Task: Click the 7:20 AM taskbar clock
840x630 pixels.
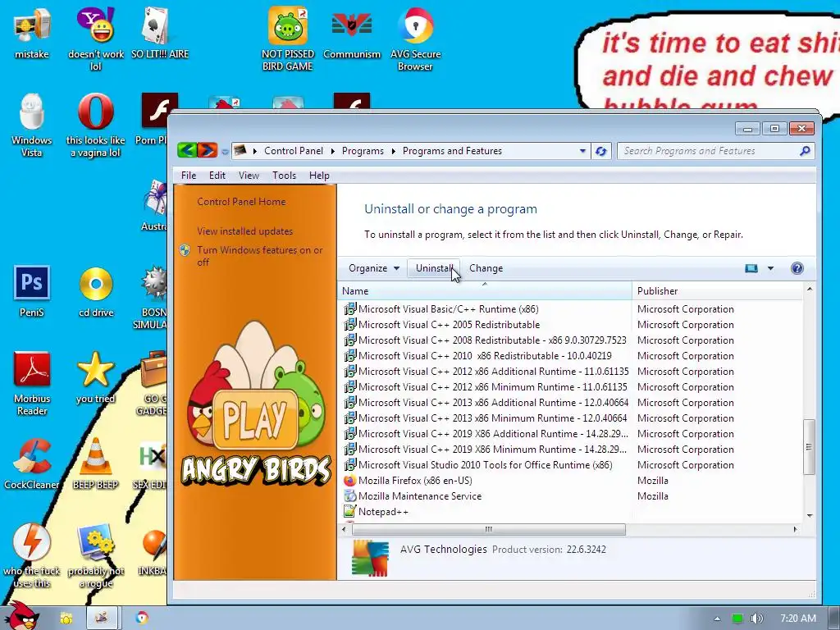Action: pyautogui.click(x=798, y=619)
